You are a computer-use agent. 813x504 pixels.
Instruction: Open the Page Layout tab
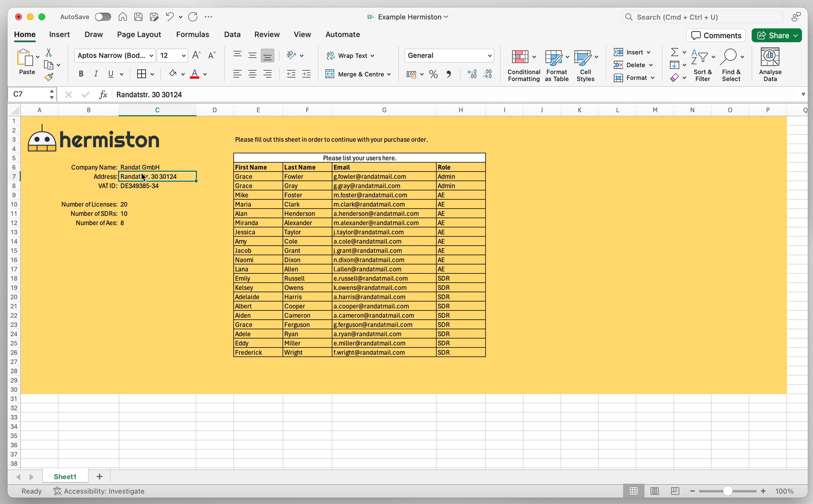[x=139, y=35]
